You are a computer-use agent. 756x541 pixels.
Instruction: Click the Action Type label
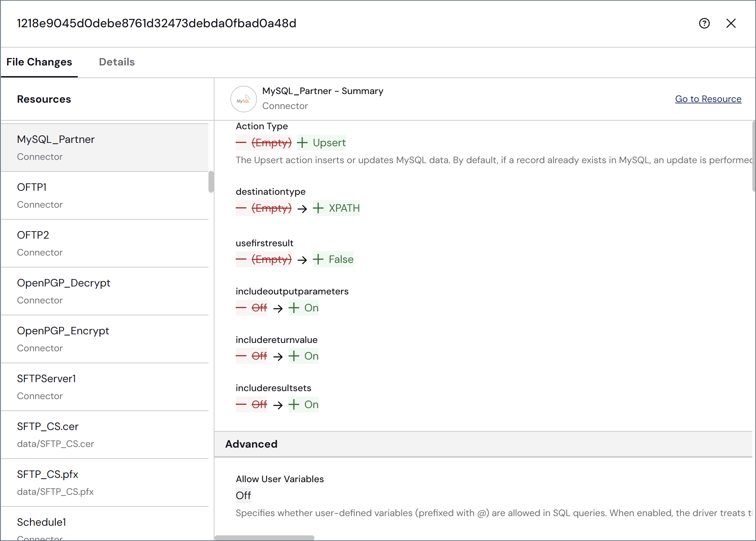(x=262, y=126)
